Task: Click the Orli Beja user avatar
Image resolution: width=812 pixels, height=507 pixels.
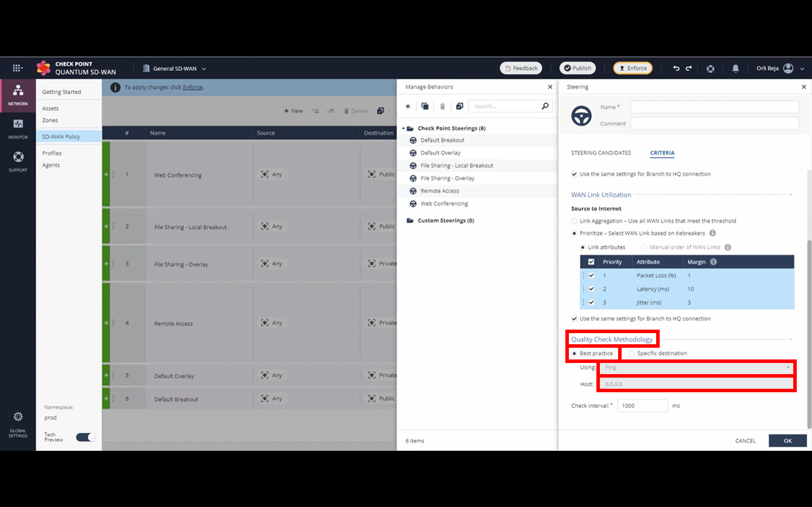Action: tap(788, 68)
